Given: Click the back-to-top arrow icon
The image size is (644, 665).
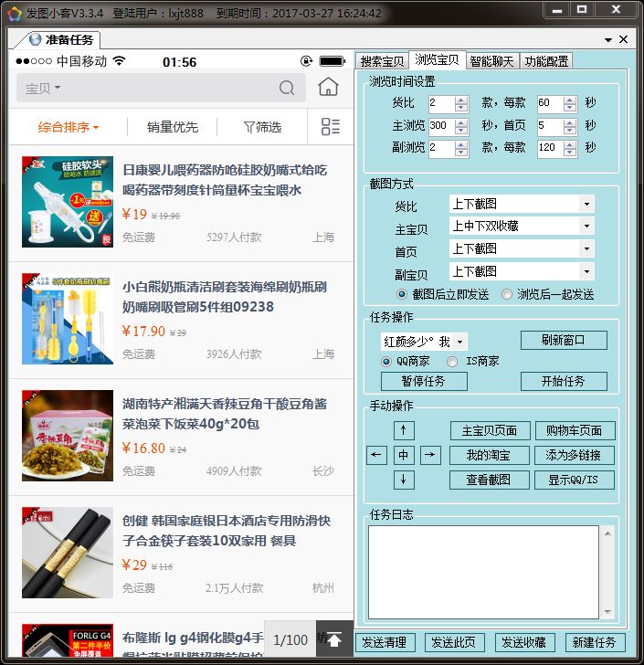Looking at the screenshot, I should click(x=334, y=639).
